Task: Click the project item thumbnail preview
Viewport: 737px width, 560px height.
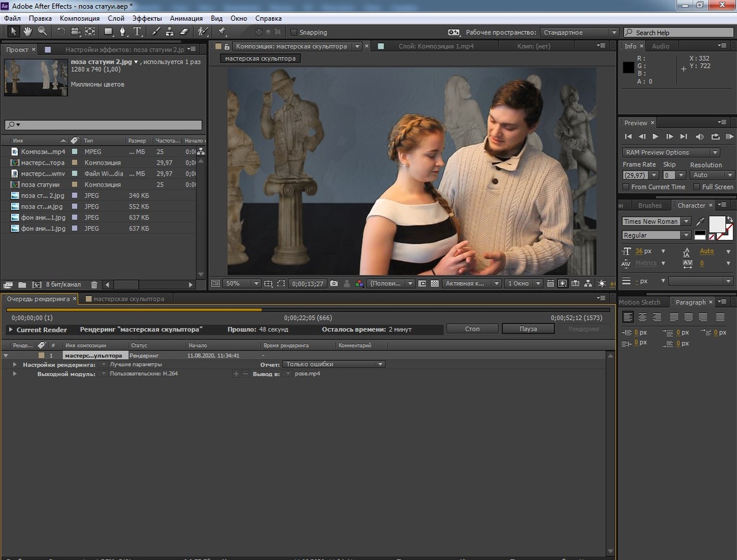Action: coord(36,77)
